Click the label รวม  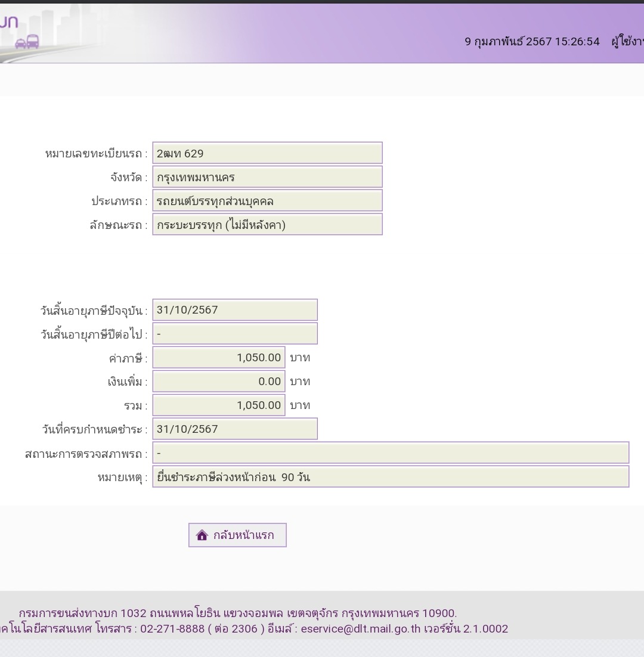(x=136, y=405)
